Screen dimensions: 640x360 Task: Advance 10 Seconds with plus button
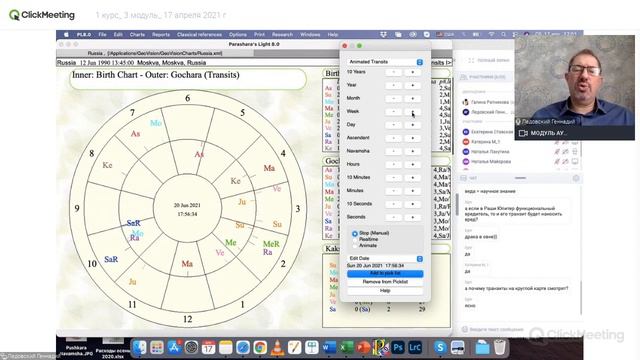tap(413, 204)
